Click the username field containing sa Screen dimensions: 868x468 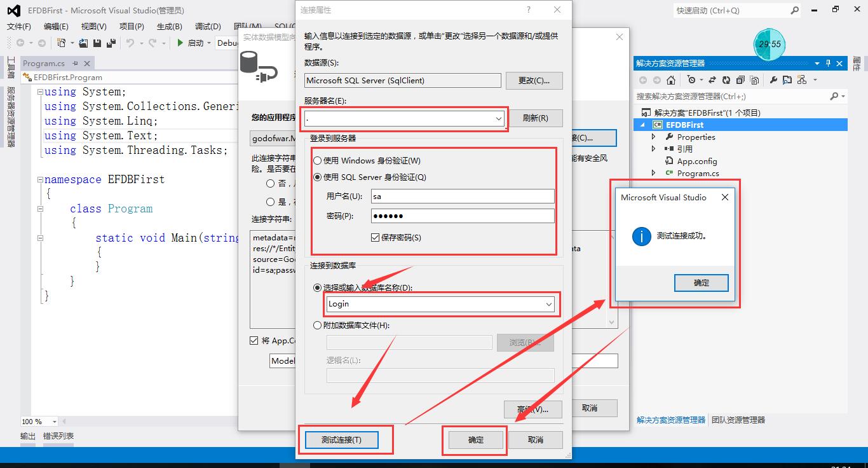(463, 196)
